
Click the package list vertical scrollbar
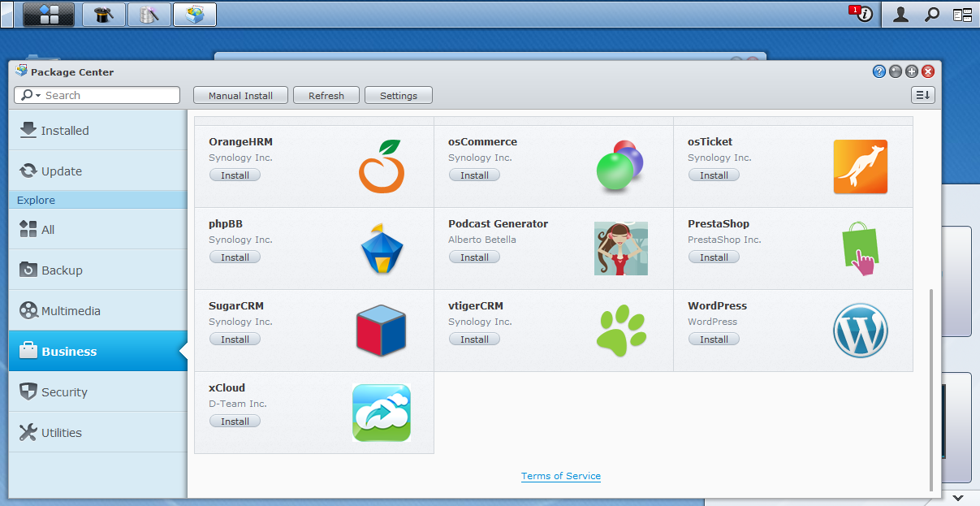(930, 388)
